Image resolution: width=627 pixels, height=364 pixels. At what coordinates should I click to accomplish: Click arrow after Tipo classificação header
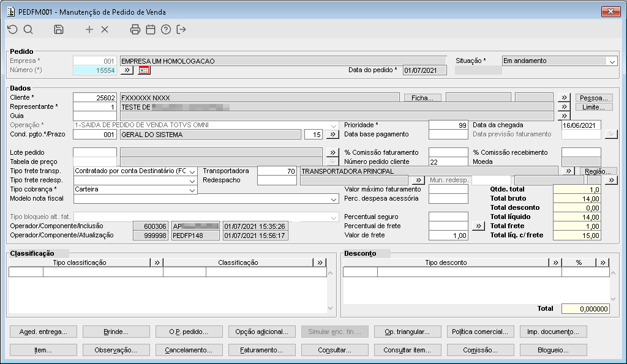157,262
